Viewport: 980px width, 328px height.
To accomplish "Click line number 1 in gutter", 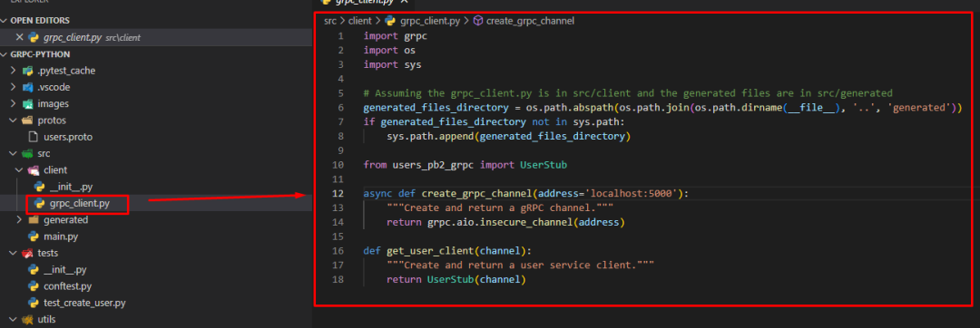I will coord(340,35).
